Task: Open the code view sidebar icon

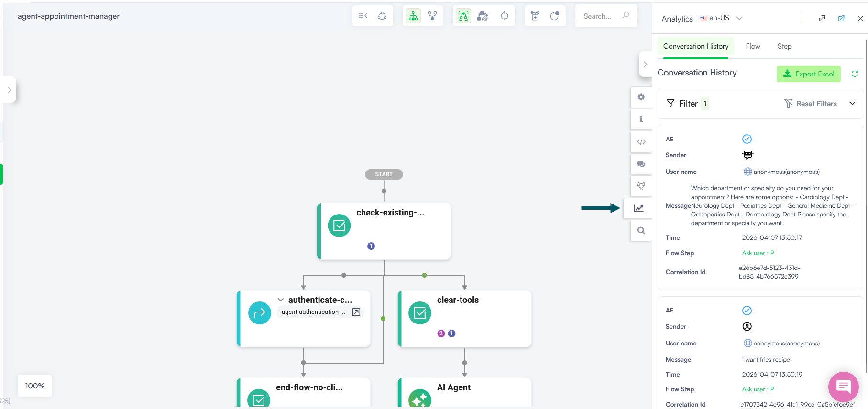Action: [x=641, y=141]
